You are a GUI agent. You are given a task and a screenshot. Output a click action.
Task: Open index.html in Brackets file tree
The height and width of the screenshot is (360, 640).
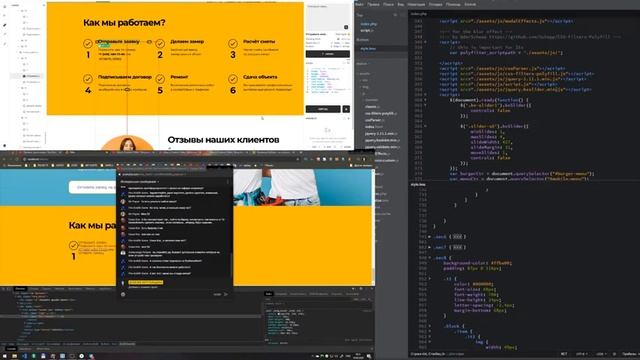pos(374,127)
